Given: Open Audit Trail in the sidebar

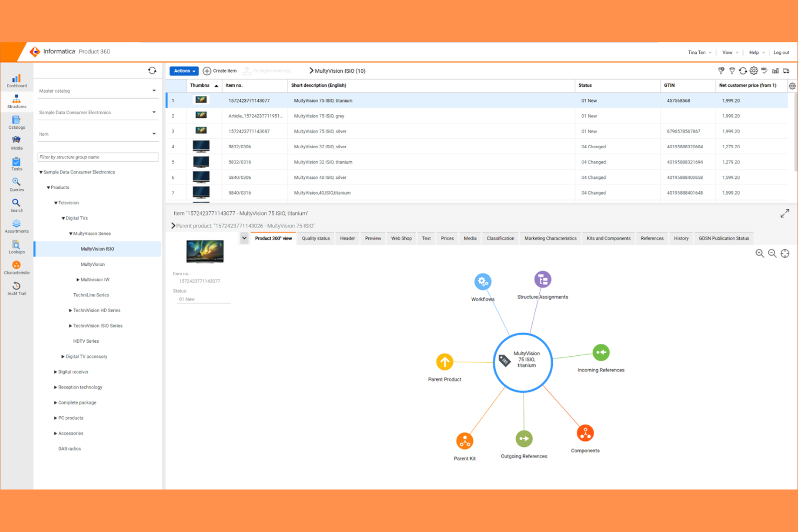Looking at the screenshot, I should click(16, 288).
